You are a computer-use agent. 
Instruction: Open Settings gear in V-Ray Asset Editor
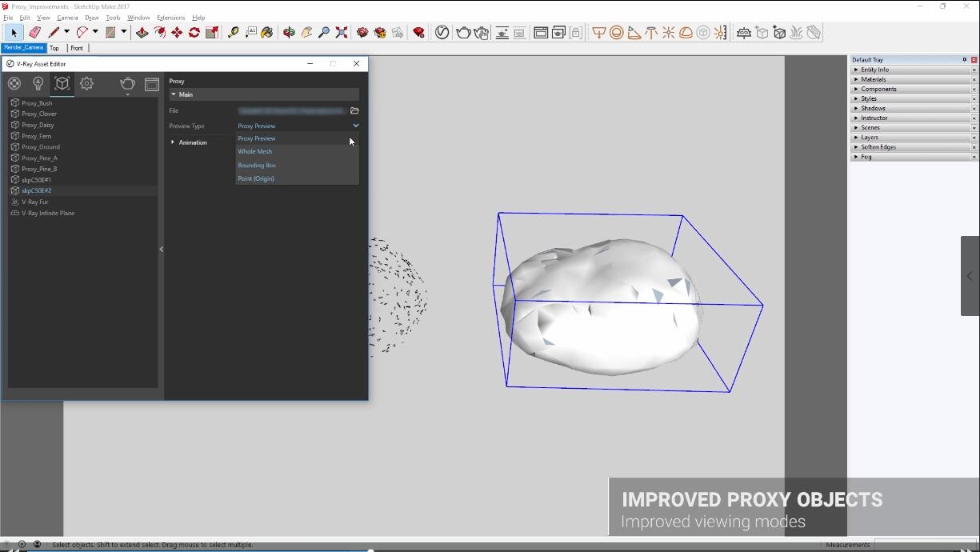pos(86,84)
